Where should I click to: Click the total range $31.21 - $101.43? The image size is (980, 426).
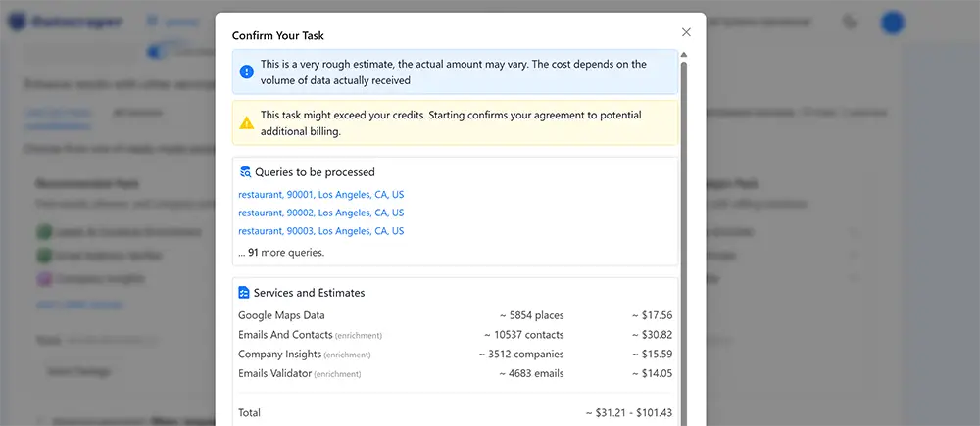coord(629,413)
